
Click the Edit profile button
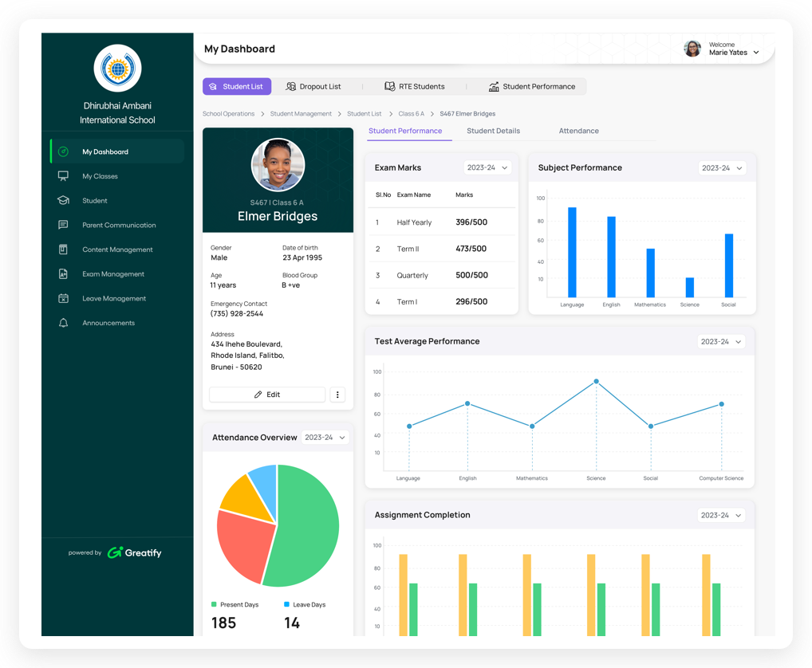[x=267, y=395]
